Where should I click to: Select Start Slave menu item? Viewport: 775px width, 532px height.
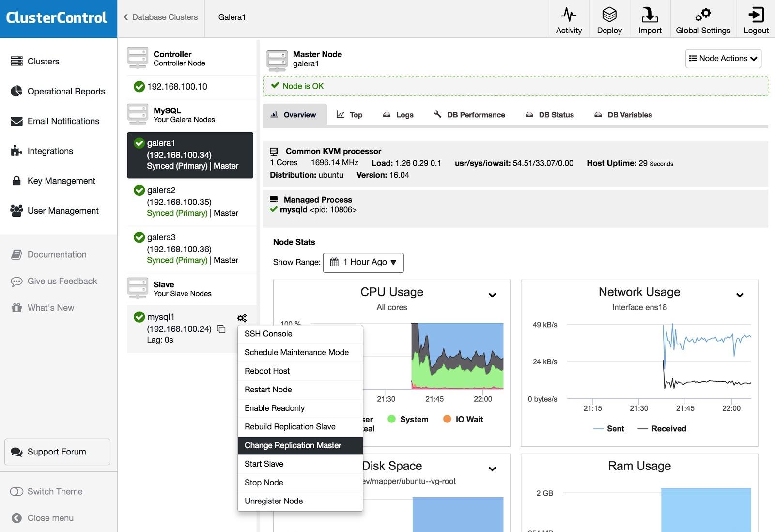point(300,464)
